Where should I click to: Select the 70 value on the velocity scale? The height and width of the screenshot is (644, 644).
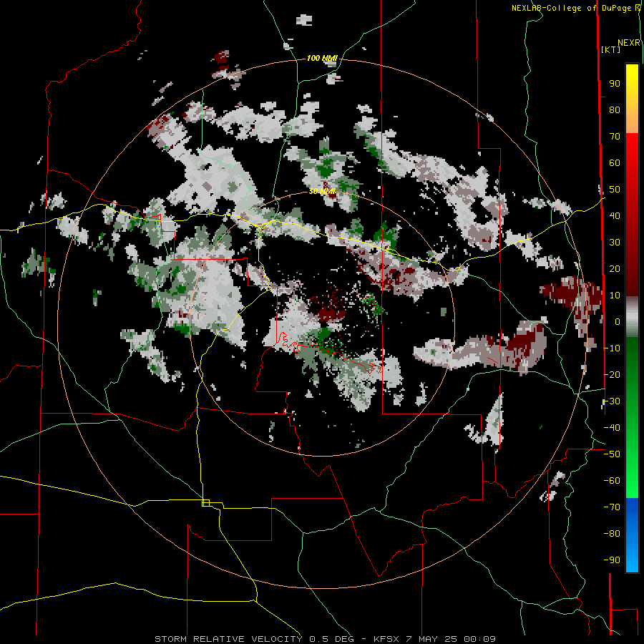point(615,137)
